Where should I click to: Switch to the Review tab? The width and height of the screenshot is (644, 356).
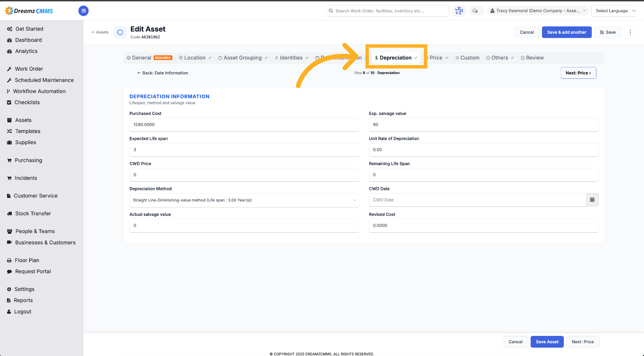pos(532,58)
